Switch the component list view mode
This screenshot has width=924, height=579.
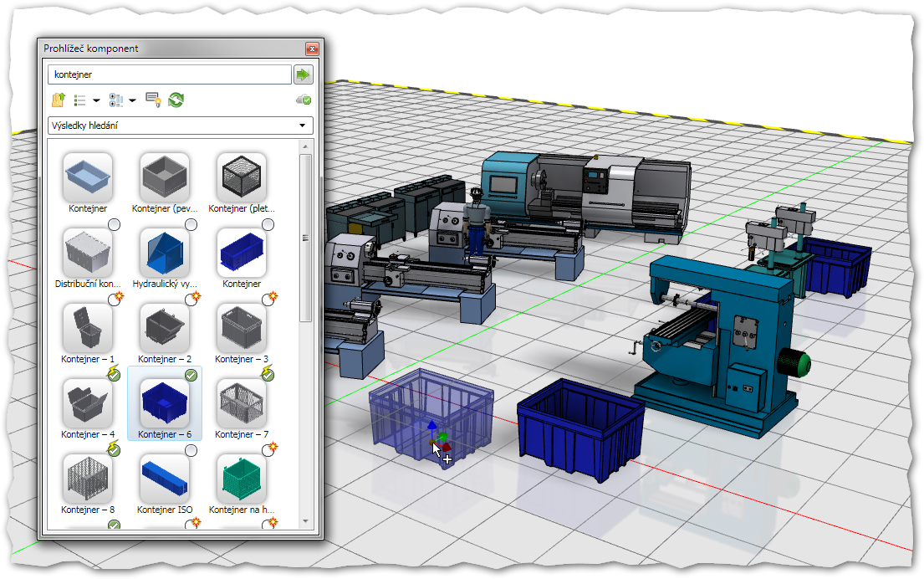[x=81, y=100]
